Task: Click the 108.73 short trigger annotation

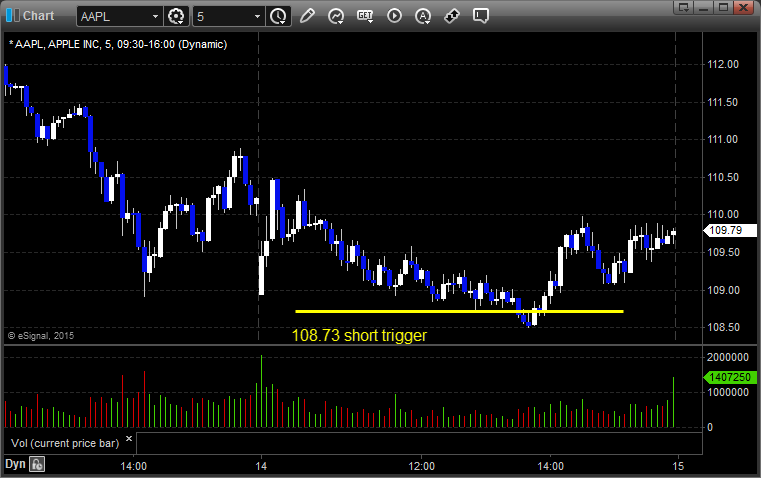Action: (x=359, y=335)
